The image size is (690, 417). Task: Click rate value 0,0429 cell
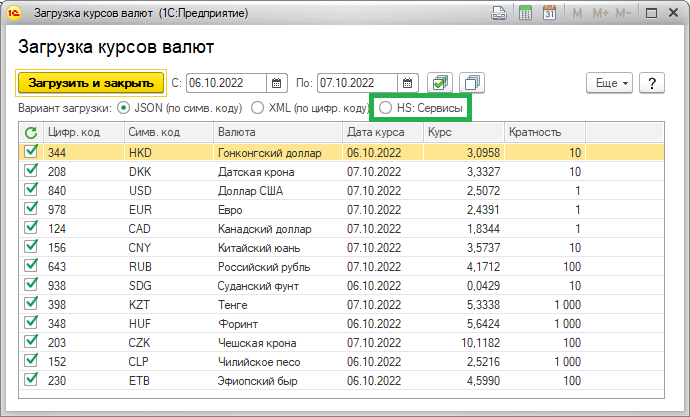pos(464,285)
